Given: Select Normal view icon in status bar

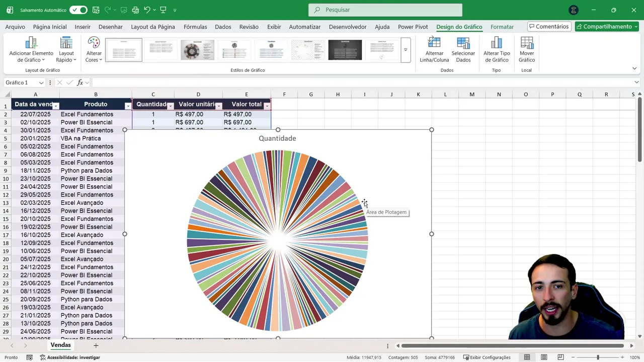Looking at the screenshot, I should point(527,357).
